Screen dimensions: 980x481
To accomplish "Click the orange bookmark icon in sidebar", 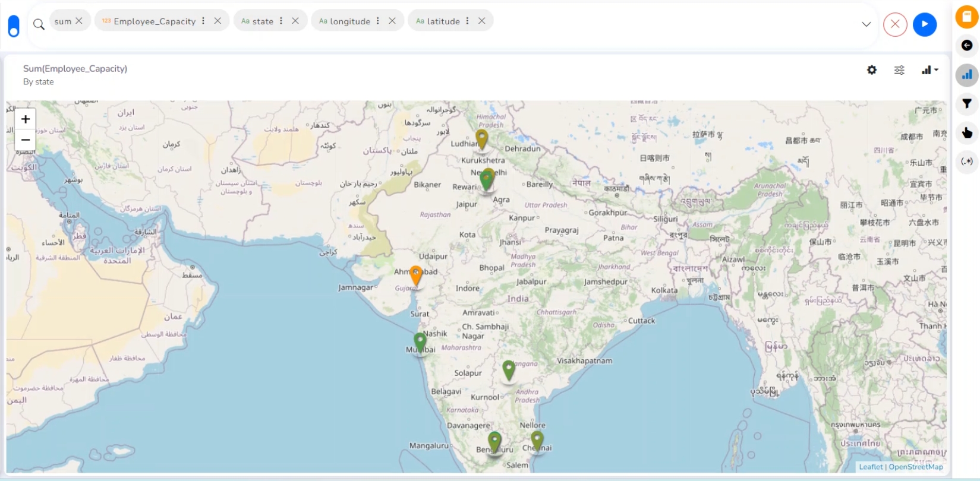I will click(966, 17).
